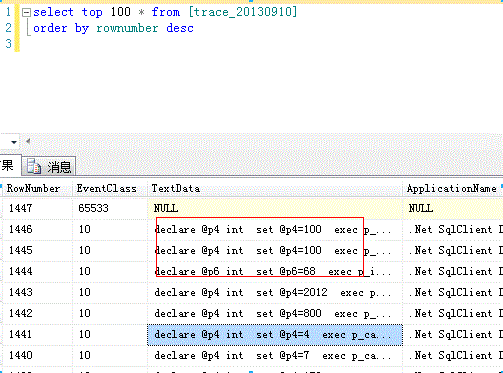Select EventClass cell in row 1446

(x=110, y=230)
